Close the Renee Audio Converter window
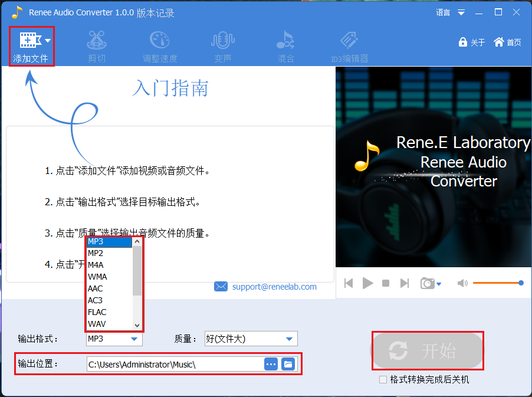The height and width of the screenshot is (397, 532). pyautogui.click(x=517, y=12)
